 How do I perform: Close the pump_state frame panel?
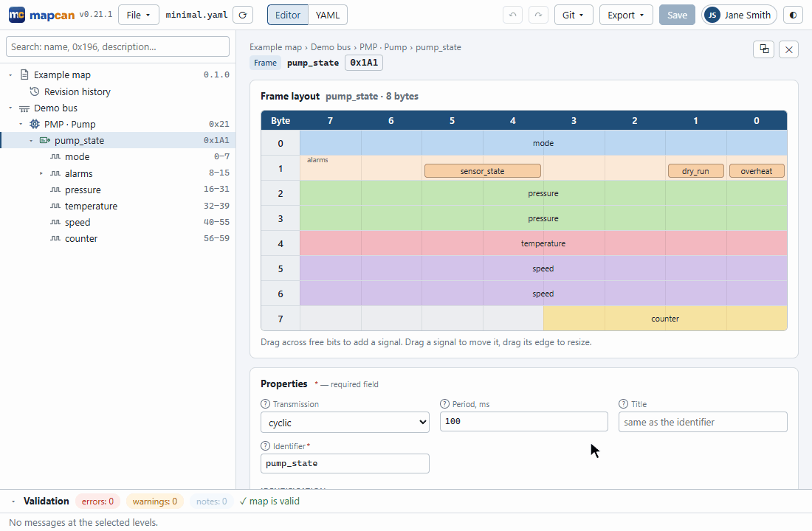pyautogui.click(x=788, y=49)
